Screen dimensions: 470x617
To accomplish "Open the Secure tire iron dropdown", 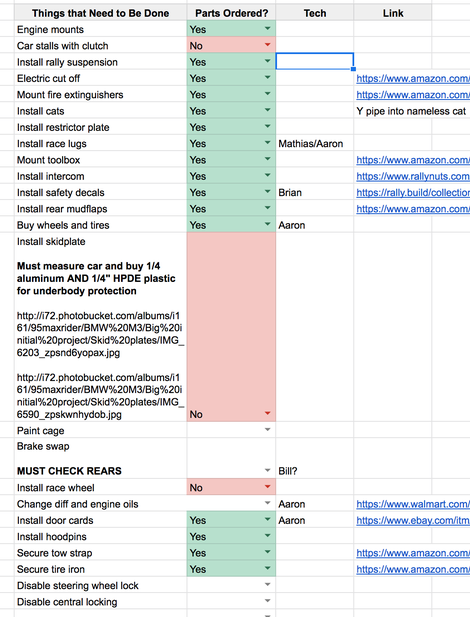I will point(268,569).
